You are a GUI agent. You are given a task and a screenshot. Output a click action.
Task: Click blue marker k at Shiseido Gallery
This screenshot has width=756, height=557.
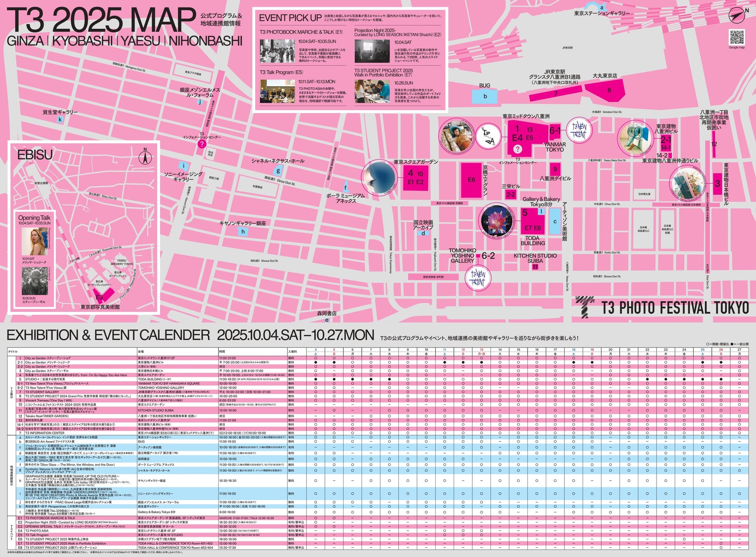click(60, 120)
